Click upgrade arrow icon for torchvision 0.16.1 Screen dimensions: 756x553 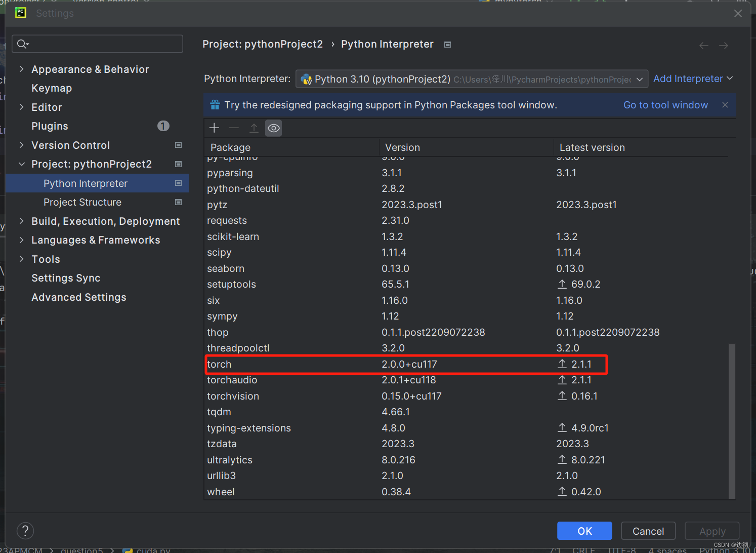click(x=562, y=396)
